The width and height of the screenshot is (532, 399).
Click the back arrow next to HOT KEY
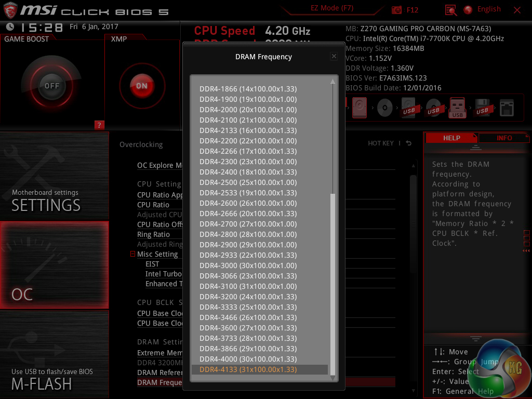409,143
